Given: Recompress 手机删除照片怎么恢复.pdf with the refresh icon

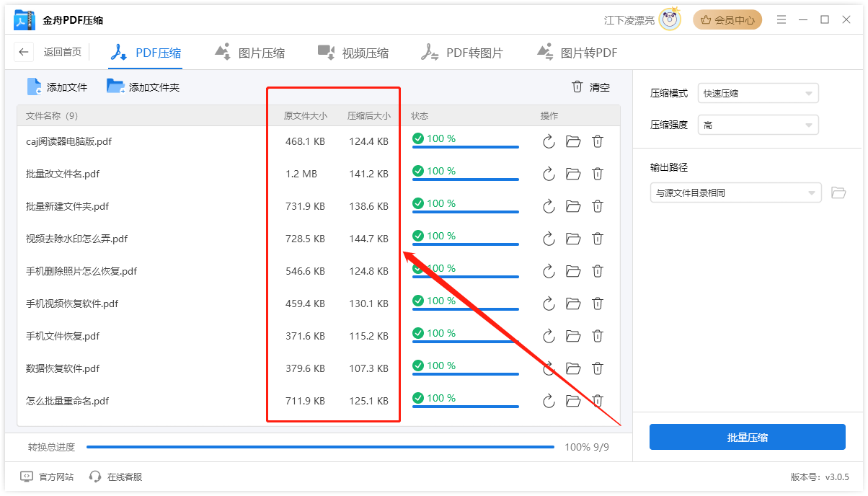Looking at the screenshot, I should coord(549,272).
